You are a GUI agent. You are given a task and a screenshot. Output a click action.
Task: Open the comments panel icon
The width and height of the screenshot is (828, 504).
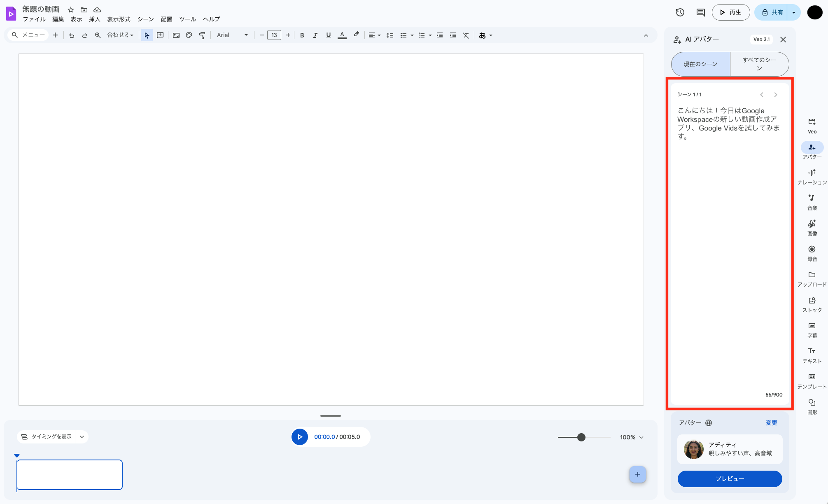701,12
